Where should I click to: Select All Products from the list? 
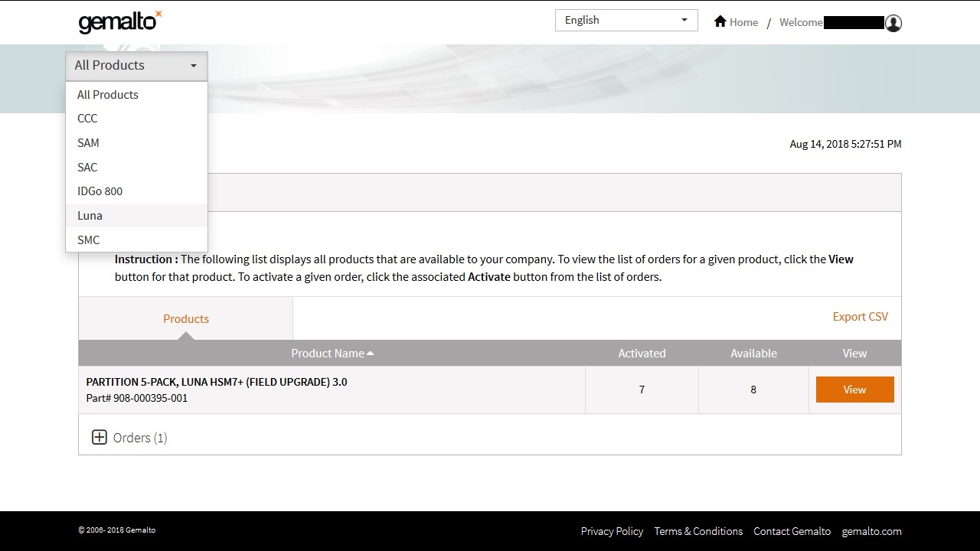coord(108,95)
